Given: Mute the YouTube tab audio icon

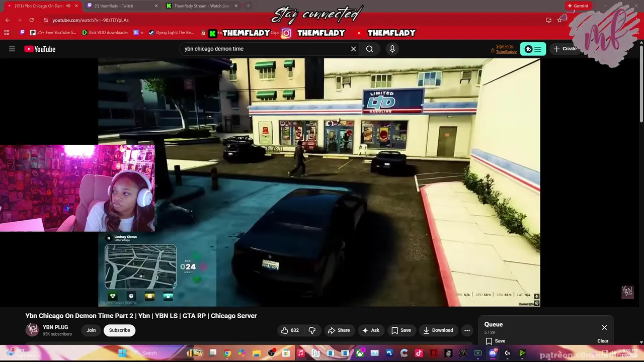Looking at the screenshot, I should pyautogui.click(x=68, y=6).
